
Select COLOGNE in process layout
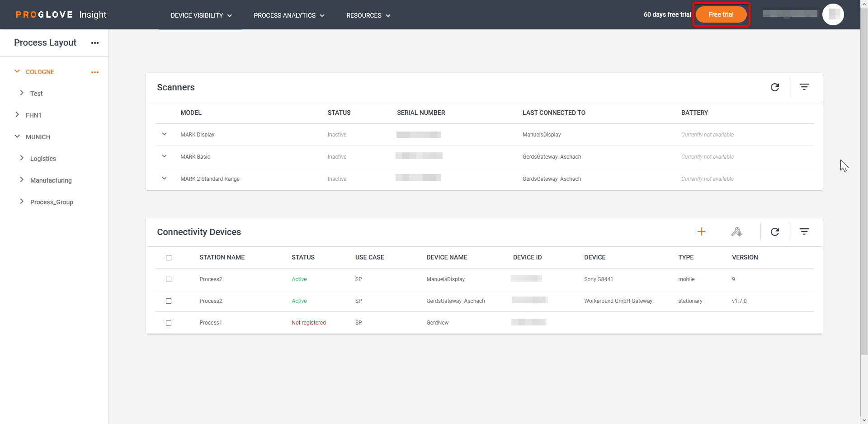(40, 72)
